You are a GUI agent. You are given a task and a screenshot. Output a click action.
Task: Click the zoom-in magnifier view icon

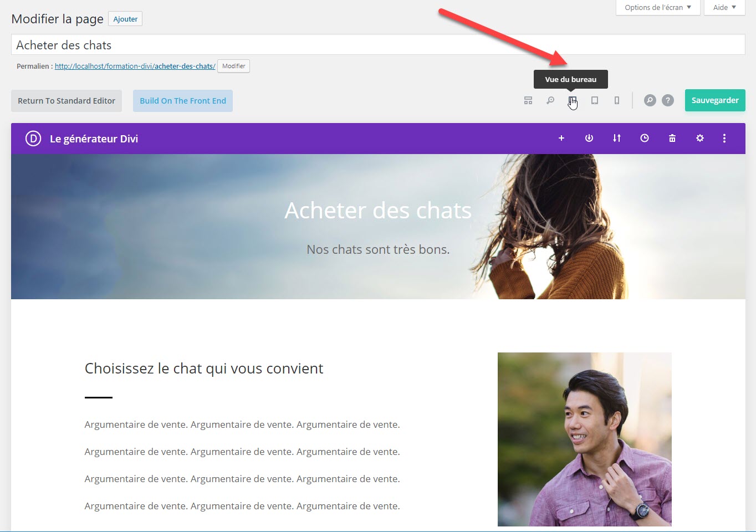550,100
